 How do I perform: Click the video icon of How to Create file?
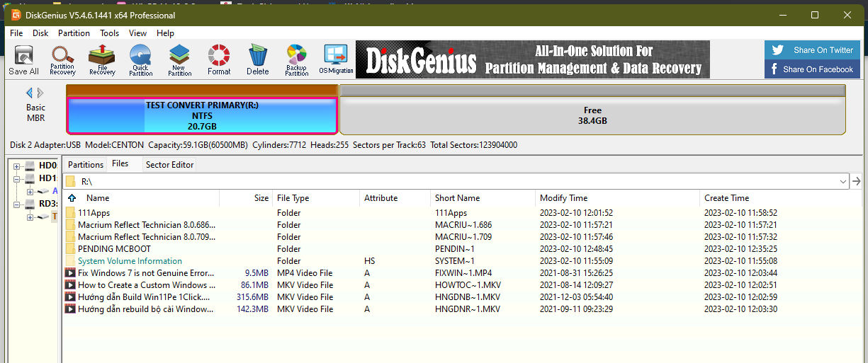click(x=70, y=285)
